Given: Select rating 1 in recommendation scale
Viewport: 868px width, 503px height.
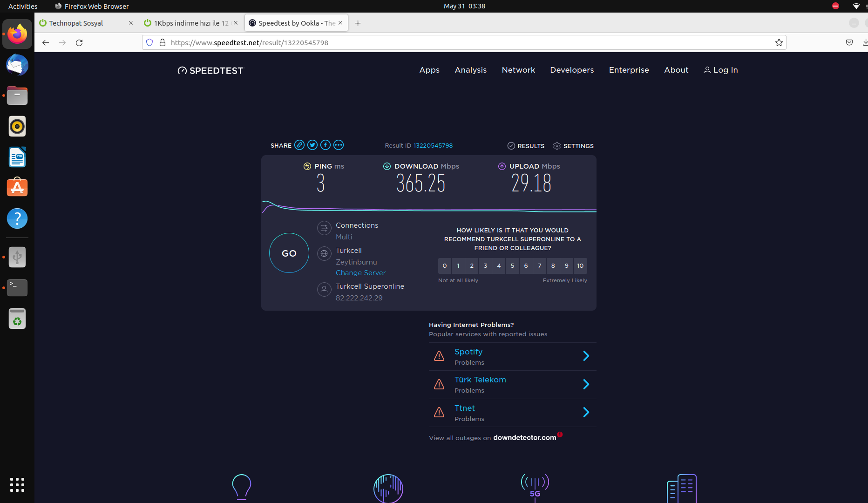Looking at the screenshot, I should coord(458,266).
